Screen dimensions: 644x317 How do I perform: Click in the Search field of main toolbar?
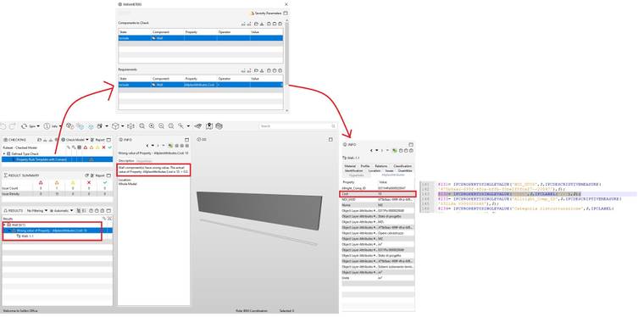click(297, 126)
